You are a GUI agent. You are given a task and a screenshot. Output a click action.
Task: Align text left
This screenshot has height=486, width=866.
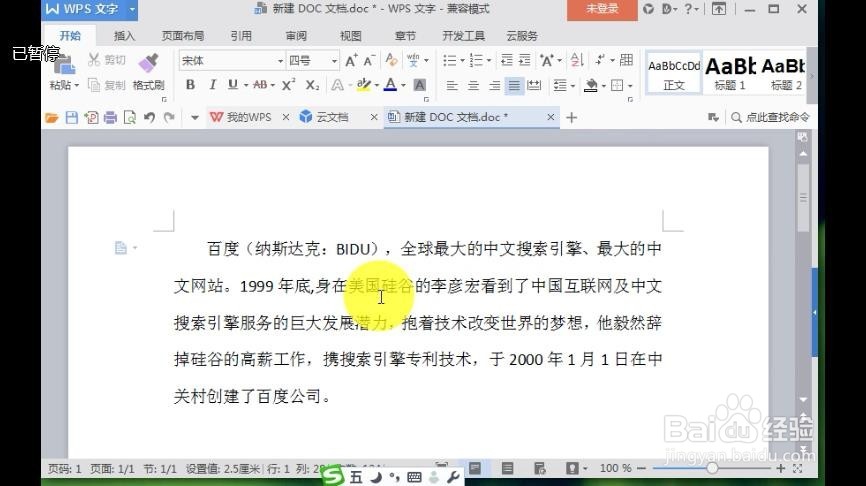click(452, 85)
